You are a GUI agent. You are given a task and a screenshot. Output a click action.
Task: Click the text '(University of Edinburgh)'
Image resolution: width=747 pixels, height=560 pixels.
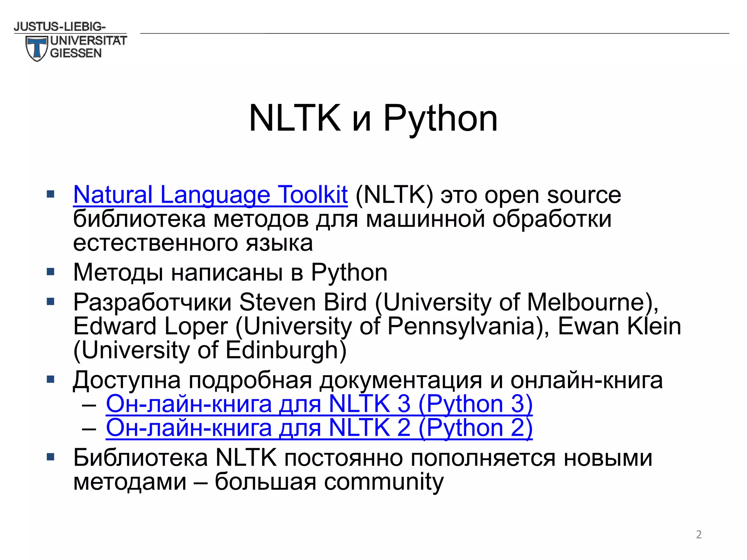tap(210, 350)
